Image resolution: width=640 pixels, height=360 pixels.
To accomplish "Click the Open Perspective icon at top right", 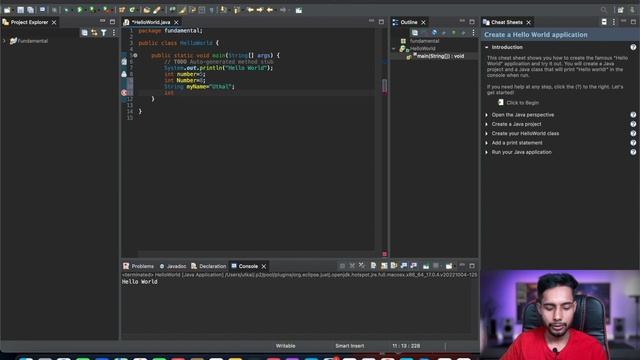I will point(620,10).
